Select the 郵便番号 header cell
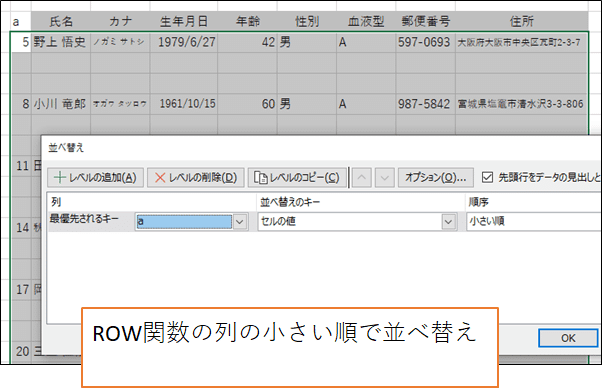The width and height of the screenshot is (602, 388). click(x=425, y=21)
